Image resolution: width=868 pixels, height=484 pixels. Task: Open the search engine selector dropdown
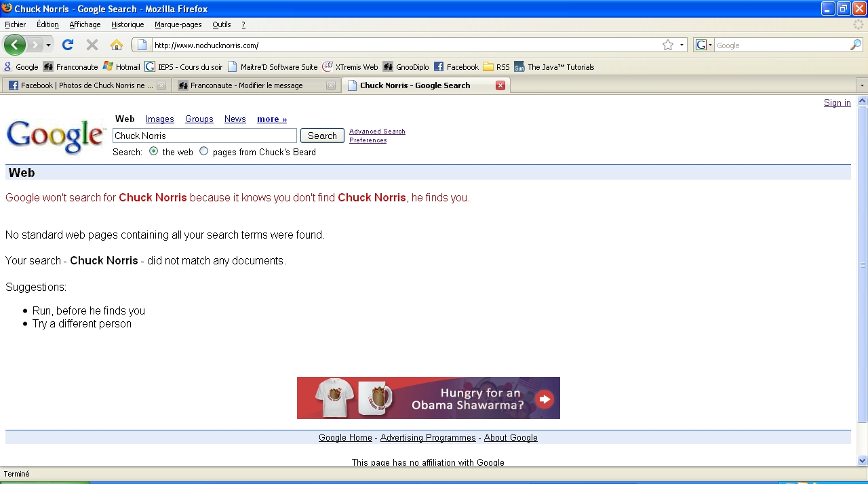coord(704,45)
